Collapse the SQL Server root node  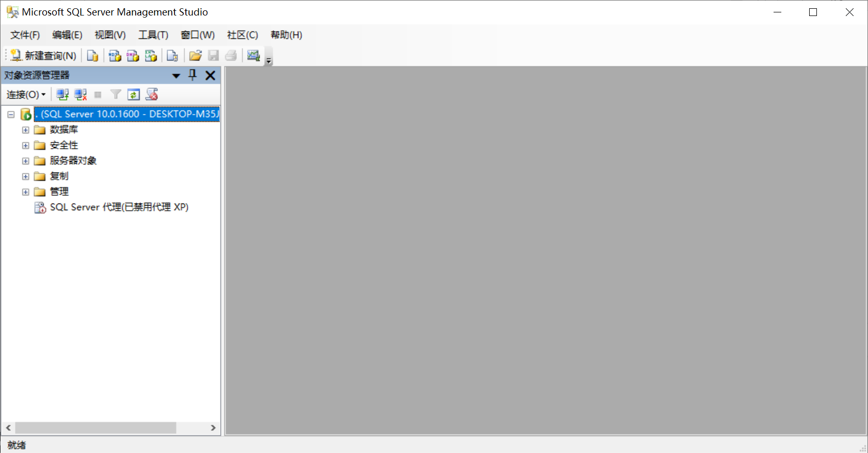click(11, 114)
